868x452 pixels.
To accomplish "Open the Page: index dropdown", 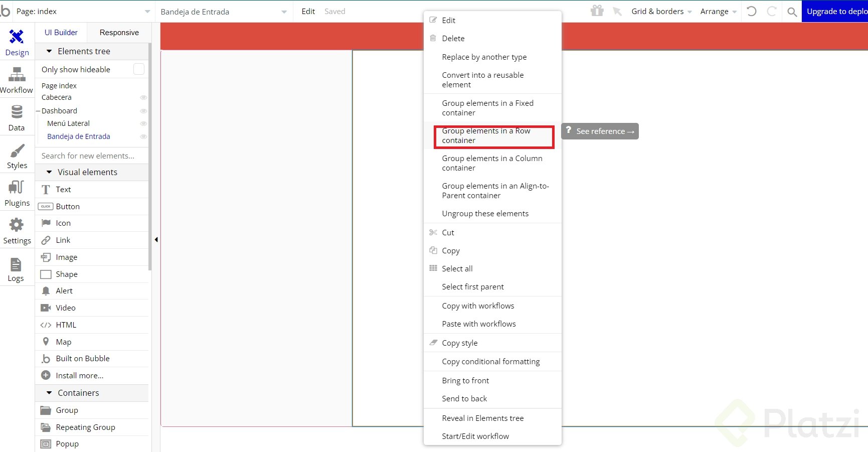I will coord(83,11).
